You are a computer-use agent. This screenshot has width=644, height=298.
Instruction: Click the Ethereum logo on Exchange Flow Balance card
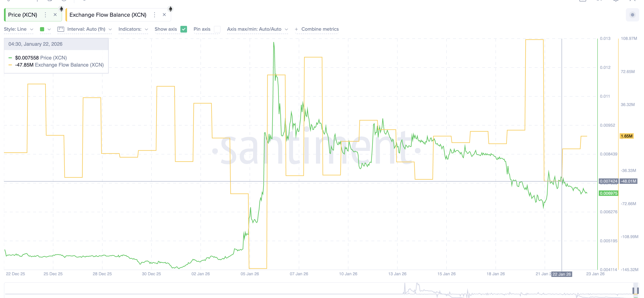coord(171,9)
